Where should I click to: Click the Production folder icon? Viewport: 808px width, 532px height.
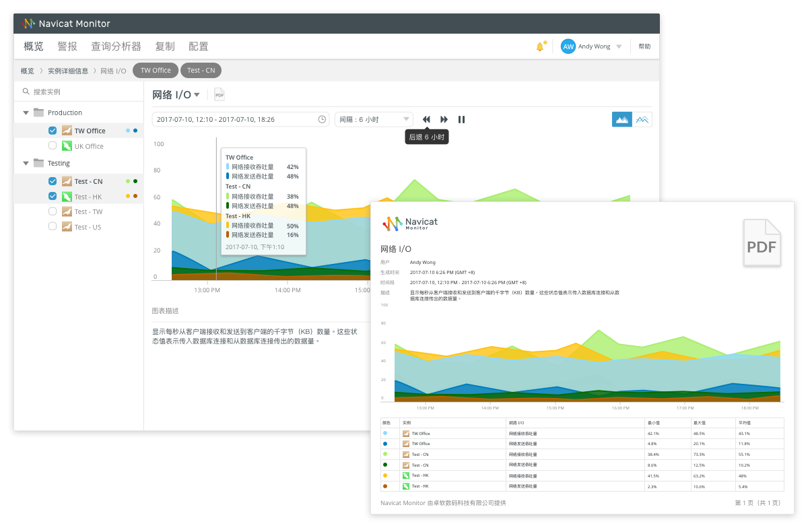38,112
